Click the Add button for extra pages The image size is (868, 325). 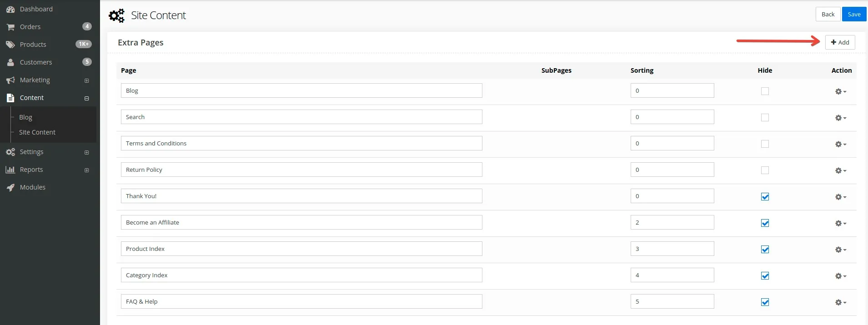[x=840, y=42]
